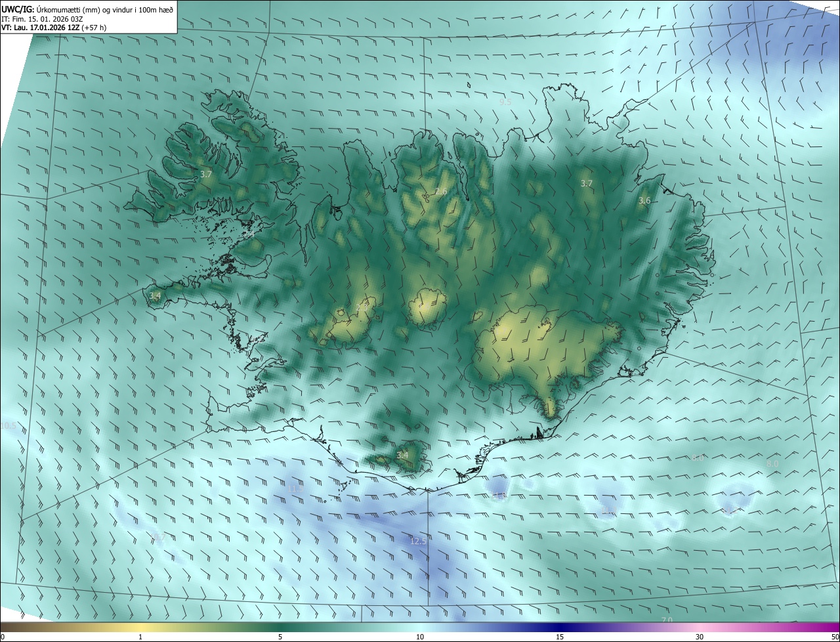The height and width of the screenshot is (642, 840).
Task: Click the 50 tick on the color scale
Action: pos(835,637)
